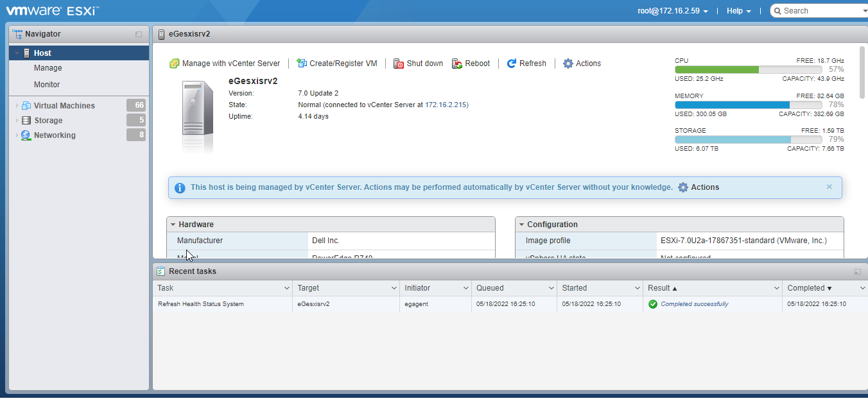868x401 pixels.
Task: Click the green success checkmark icon
Action: pos(653,304)
